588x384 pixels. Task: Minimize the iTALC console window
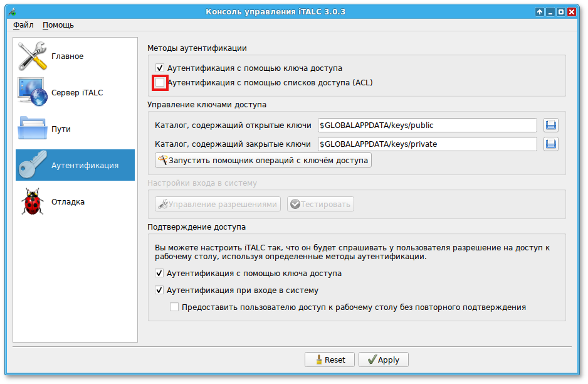coord(550,12)
